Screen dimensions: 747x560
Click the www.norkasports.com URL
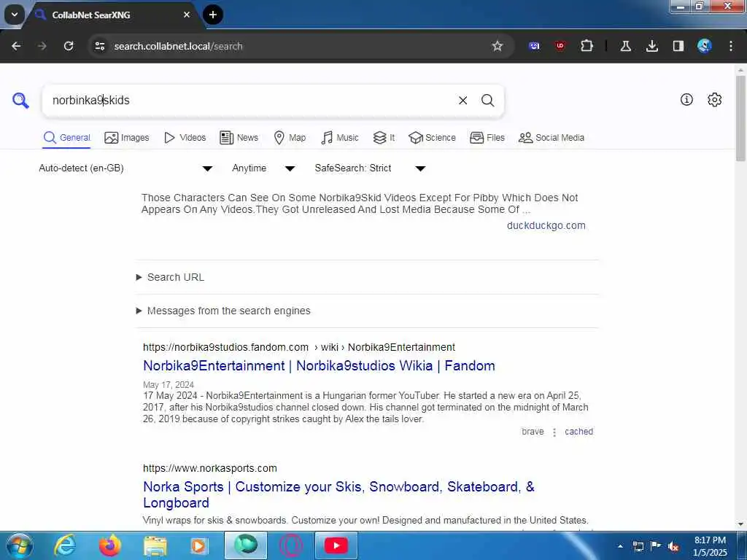(x=209, y=468)
